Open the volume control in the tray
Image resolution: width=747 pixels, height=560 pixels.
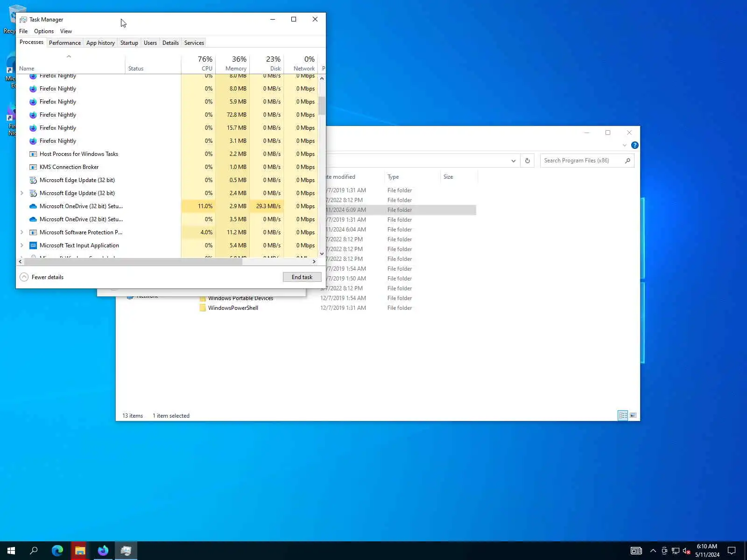pos(686,551)
